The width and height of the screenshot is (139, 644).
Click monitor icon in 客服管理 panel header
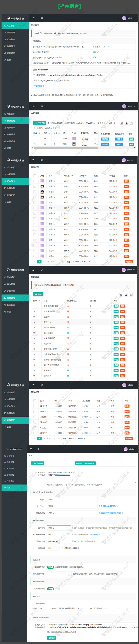42,106
